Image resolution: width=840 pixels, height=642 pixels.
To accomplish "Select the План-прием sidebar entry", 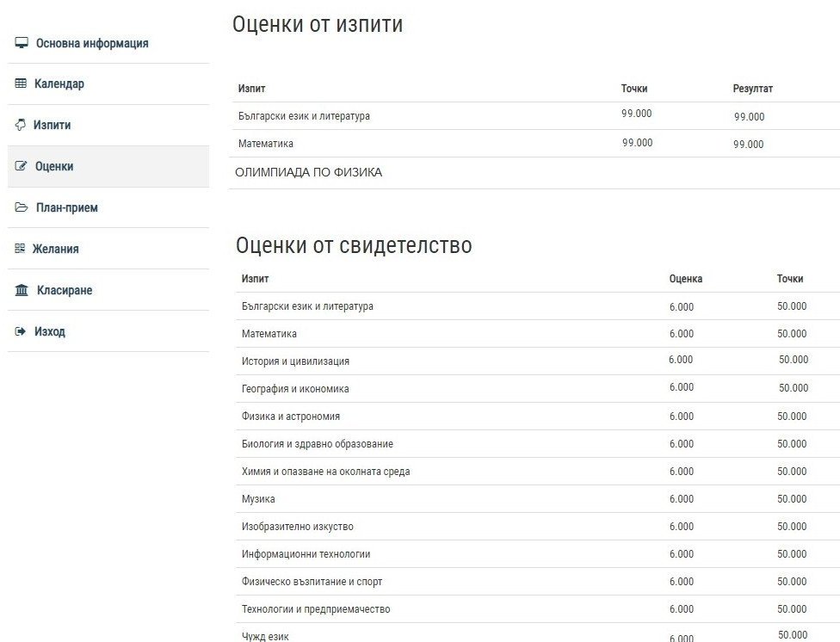I will pyautogui.click(x=67, y=207).
